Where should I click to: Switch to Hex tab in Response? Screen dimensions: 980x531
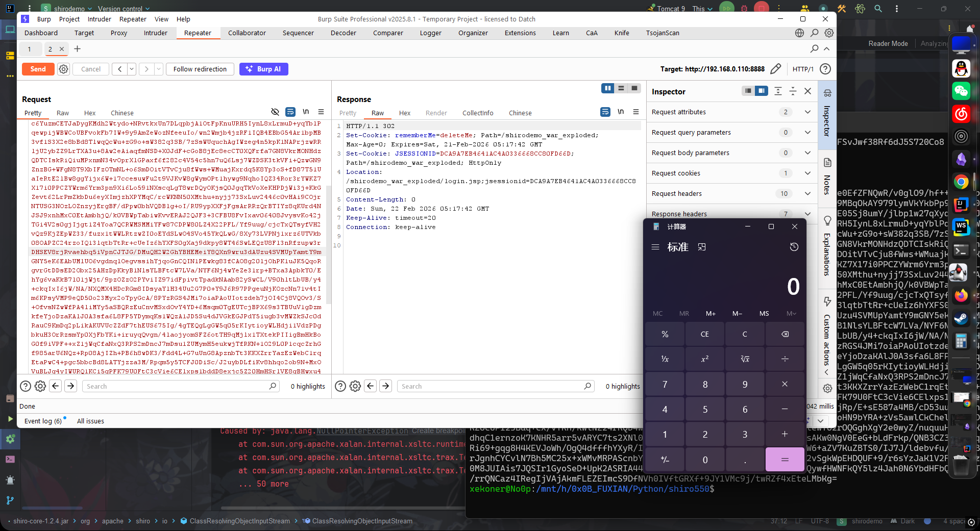click(x=404, y=113)
